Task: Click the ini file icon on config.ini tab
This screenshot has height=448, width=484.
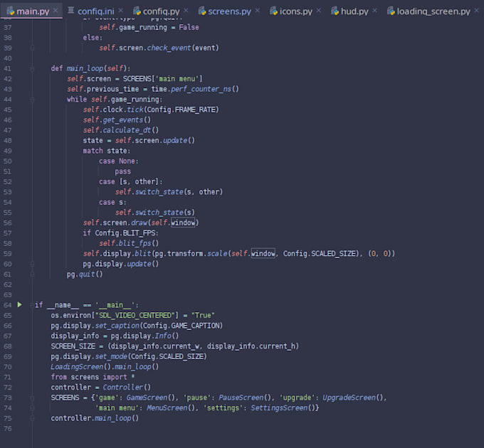Action: pos(70,11)
